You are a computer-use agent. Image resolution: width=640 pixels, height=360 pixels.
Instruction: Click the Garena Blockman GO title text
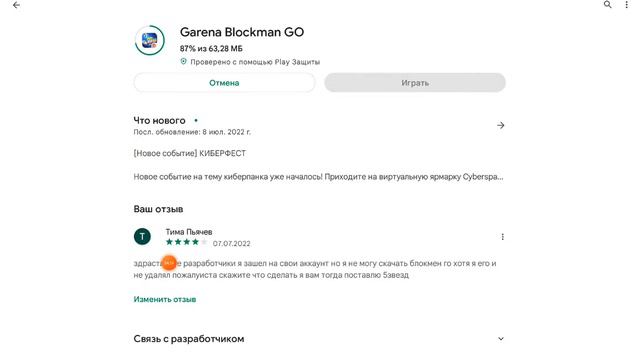pyautogui.click(x=242, y=32)
